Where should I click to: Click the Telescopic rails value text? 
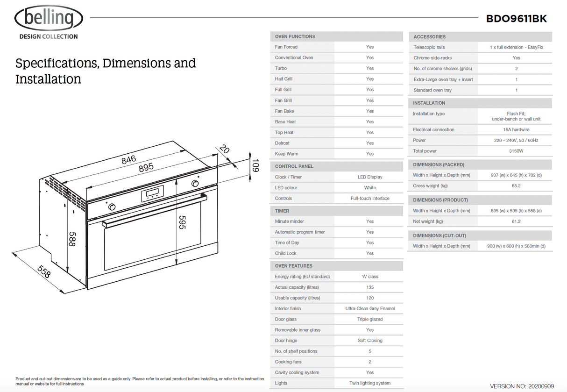click(x=516, y=47)
